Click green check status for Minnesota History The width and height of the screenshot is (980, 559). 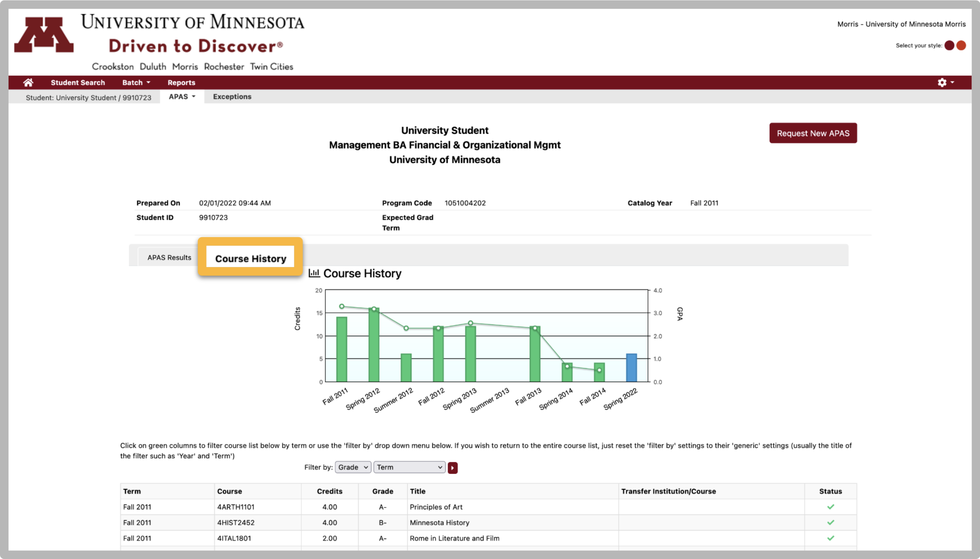(831, 522)
